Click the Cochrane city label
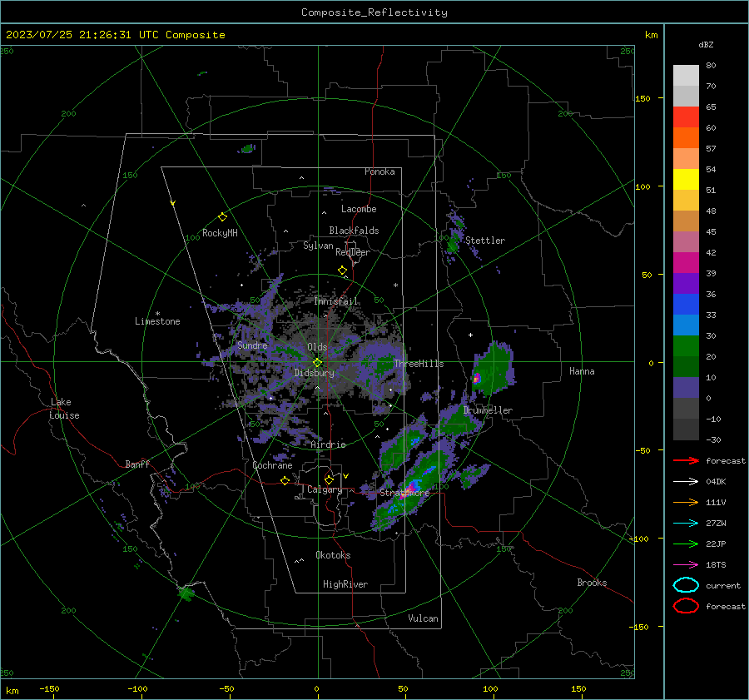Image resolution: width=749 pixels, height=700 pixels. pyautogui.click(x=272, y=465)
